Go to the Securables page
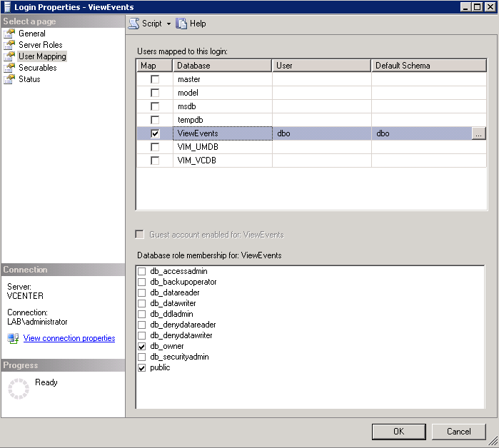This screenshot has height=448, width=499. 38,68
